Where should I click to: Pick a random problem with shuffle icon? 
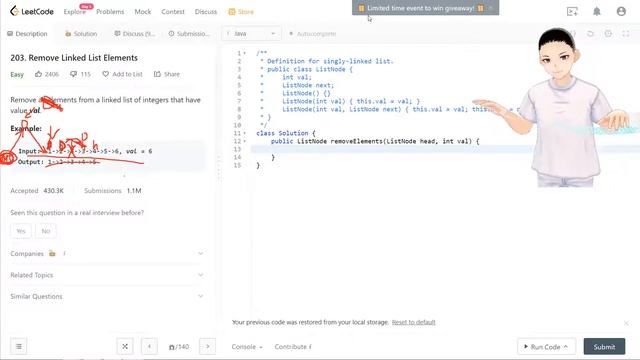125,347
